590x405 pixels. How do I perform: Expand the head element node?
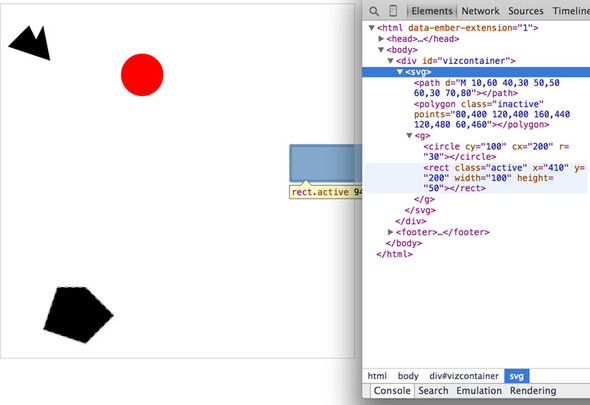pyautogui.click(x=381, y=39)
